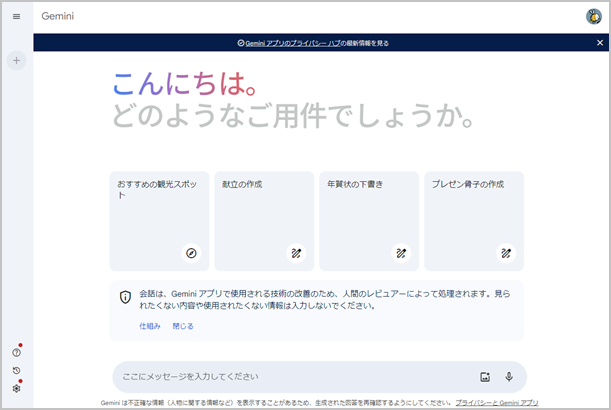
Task: Upload an image with the image icon
Action: [485, 377]
